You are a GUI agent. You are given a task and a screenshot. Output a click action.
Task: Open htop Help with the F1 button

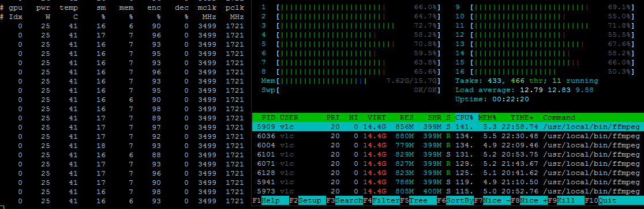tap(270, 200)
